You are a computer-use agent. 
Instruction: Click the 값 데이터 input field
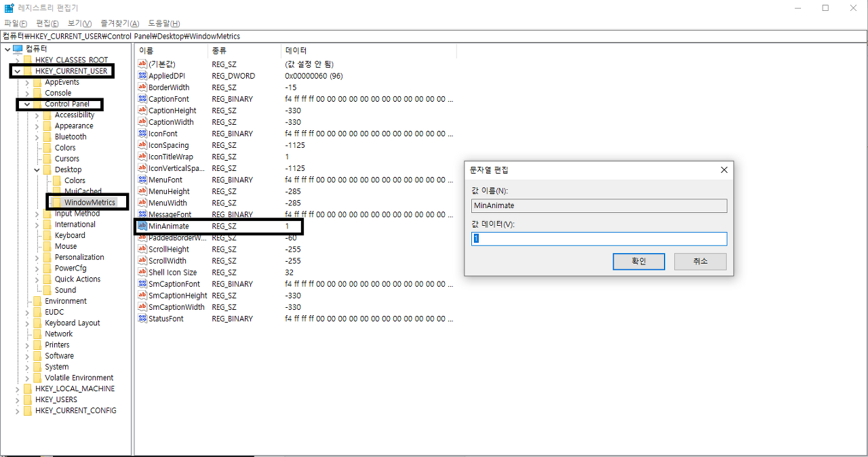click(599, 239)
